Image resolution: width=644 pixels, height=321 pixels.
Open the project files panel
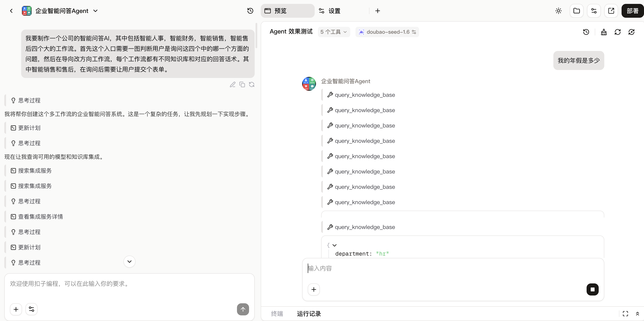point(576,11)
